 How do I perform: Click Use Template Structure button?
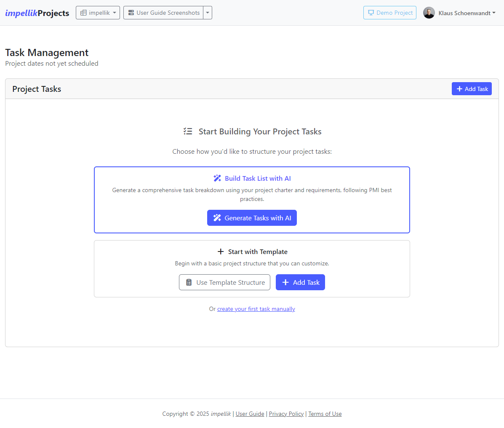pos(225,282)
